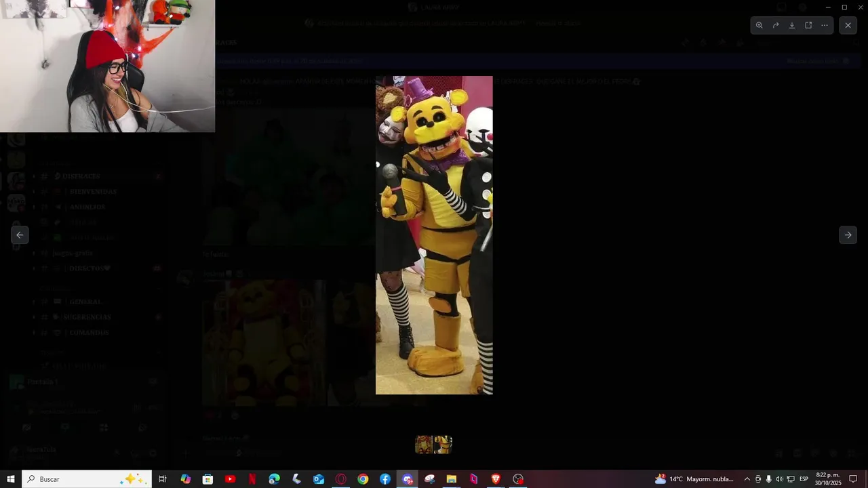Open the weather widget showing 14°C
The width and height of the screenshot is (868, 488).
click(694, 479)
